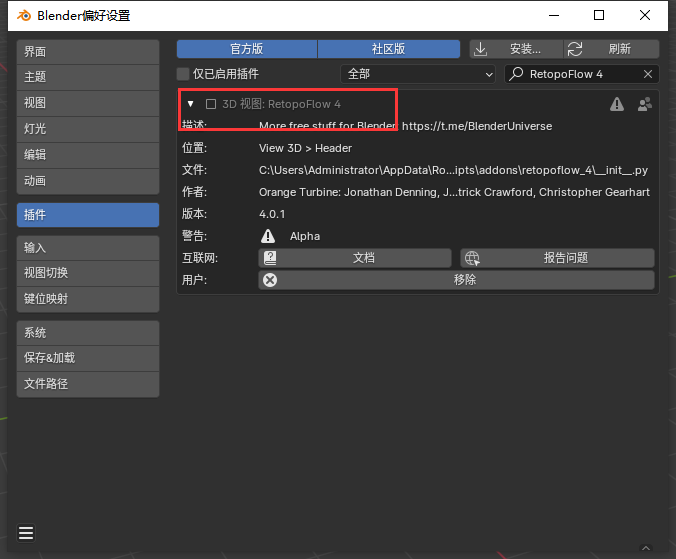
Task: Select the 插件 preferences tab
Action: coord(88,215)
